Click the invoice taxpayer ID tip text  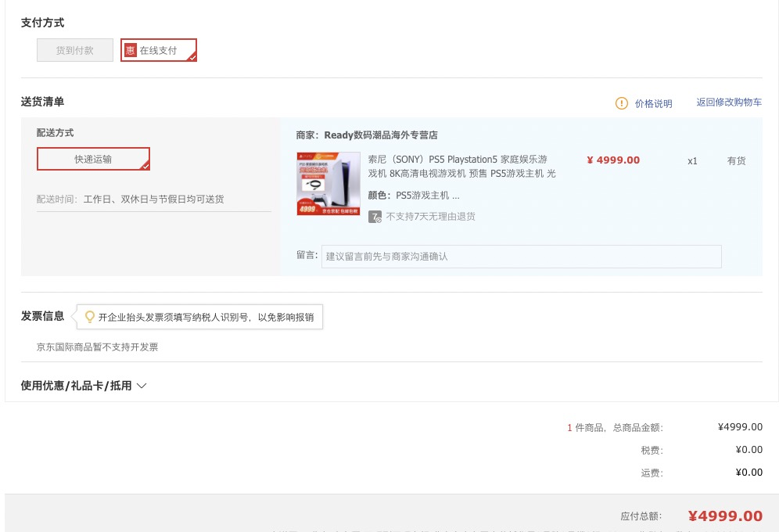pos(206,318)
